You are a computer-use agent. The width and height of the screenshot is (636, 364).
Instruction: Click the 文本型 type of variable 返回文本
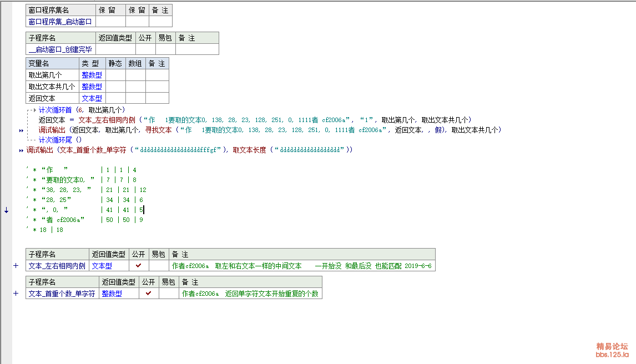point(92,98)
